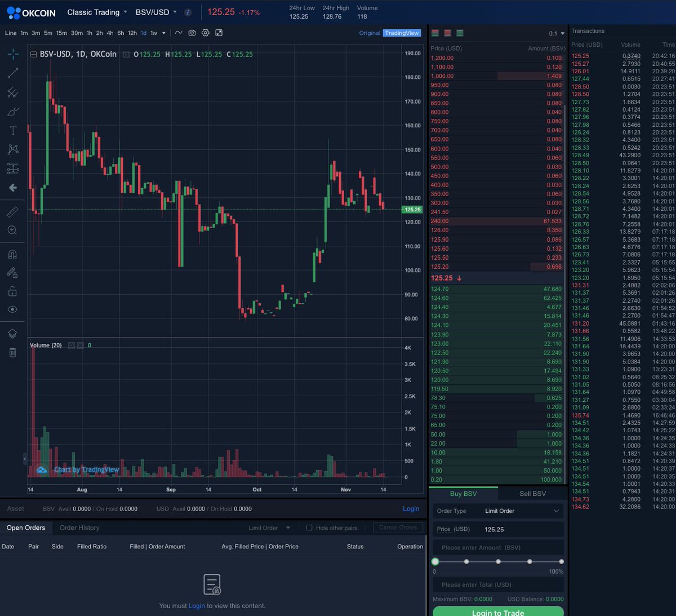Click the 100% end mark on amount slider
Viewport: 676px width, 616px height.
[x=562, y=561]
